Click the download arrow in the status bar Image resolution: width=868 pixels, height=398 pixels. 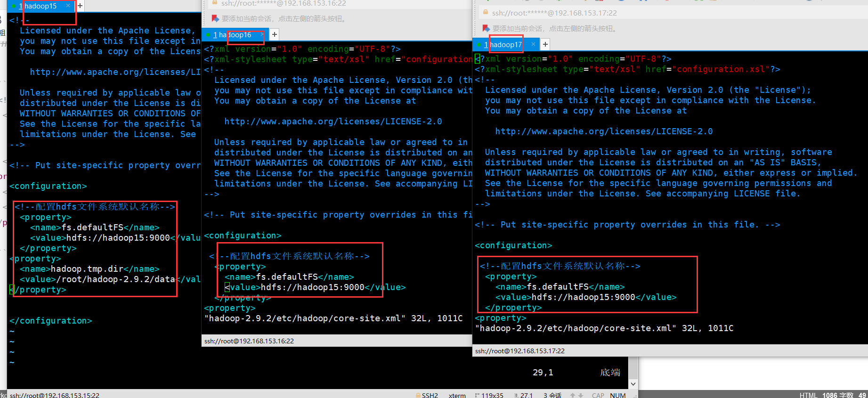581,395
